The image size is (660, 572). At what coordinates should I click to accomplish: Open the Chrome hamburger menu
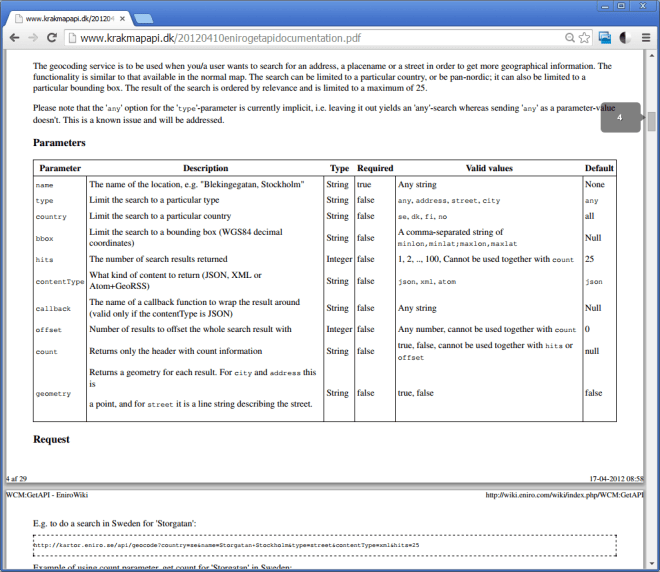646,38
